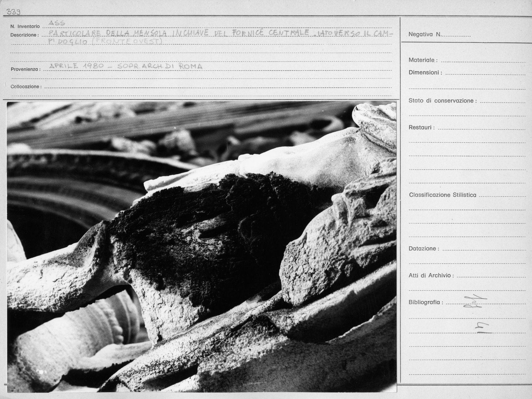The height and width of the screenshot is (399, 532).
Task: Select the 'Collocazione :' label
Action: (x=26, y=87)
